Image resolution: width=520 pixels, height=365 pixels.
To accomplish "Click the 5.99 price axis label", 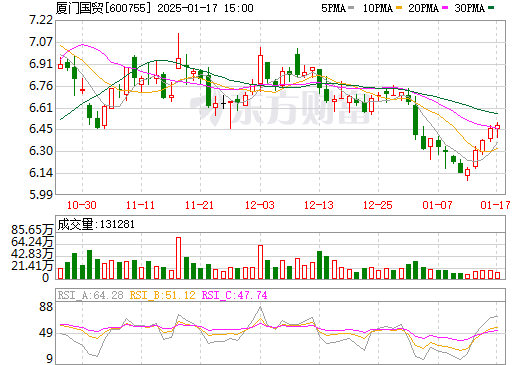I will [41, 195].
